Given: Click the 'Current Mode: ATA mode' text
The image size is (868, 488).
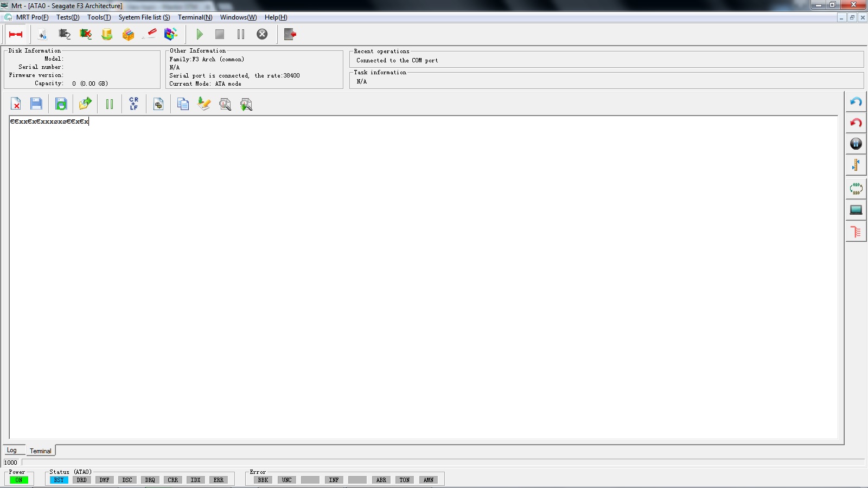Looking at the screenshot, I should pos(205,84).
